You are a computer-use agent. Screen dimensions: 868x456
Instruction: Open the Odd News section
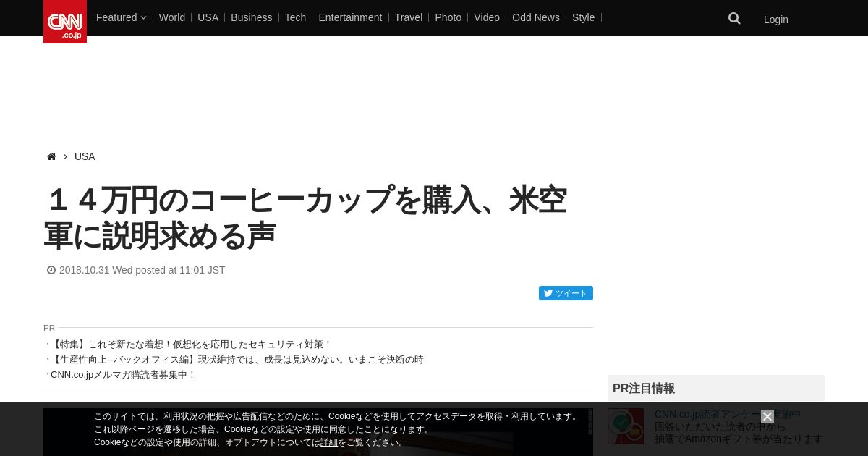click(536, 17)
